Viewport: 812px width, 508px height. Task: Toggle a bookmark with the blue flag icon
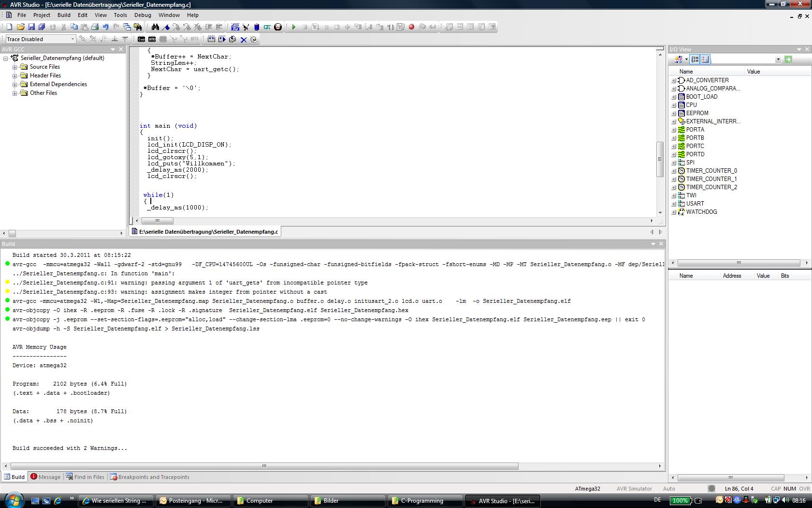tap(166, 27)
